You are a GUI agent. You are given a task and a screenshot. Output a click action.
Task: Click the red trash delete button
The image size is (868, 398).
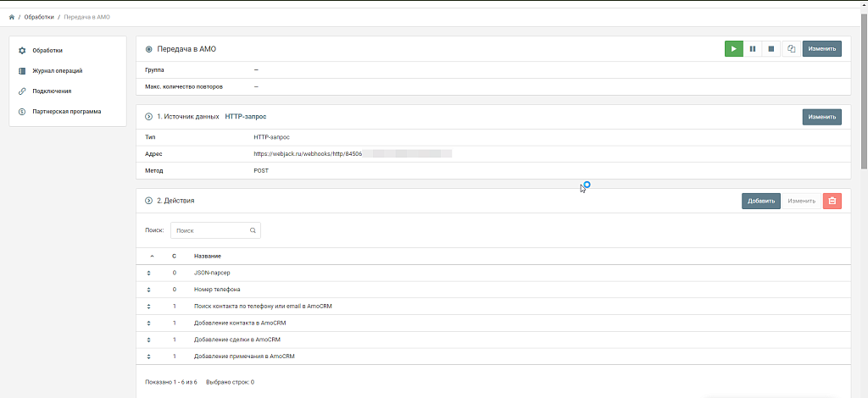click(x=832, y=201)
